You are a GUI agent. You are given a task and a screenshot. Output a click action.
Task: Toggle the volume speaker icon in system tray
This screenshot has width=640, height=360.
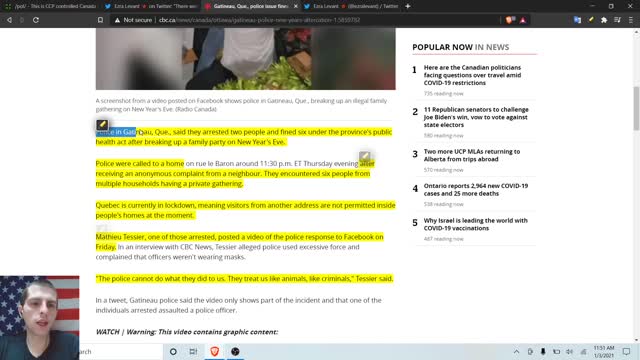pyautogui.click(x=569, y=351)
